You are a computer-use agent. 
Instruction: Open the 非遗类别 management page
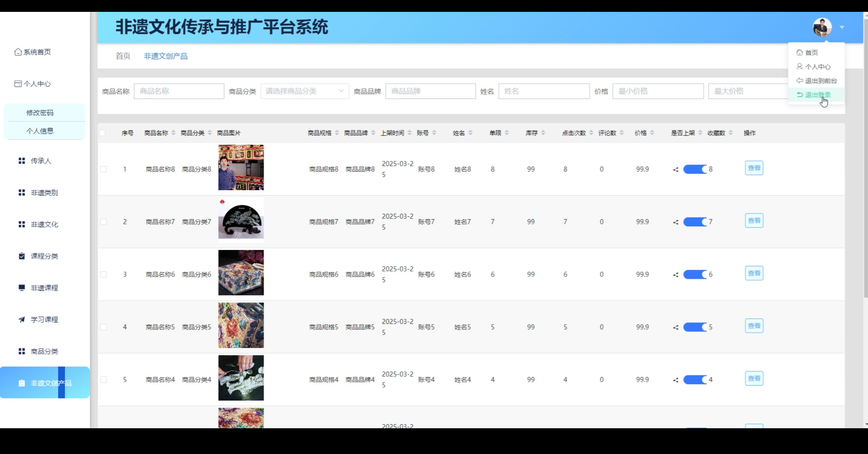pos(44,192)
